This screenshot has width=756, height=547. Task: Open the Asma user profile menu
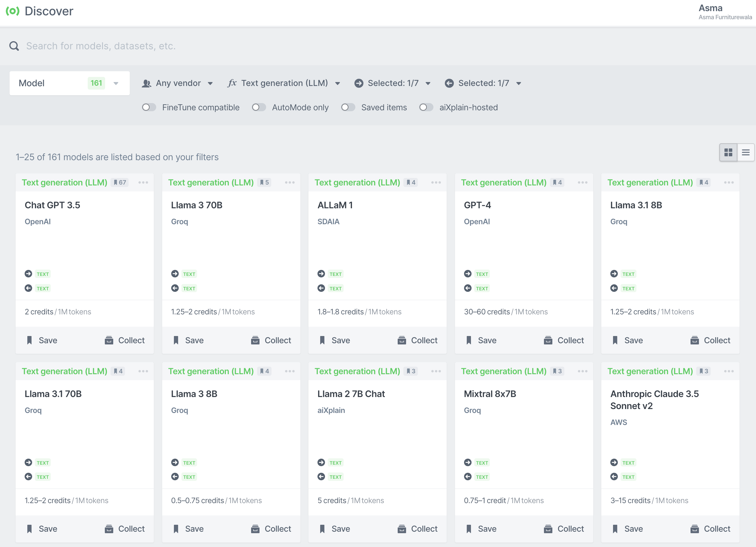pyautogui.click(x=725, y=12)
